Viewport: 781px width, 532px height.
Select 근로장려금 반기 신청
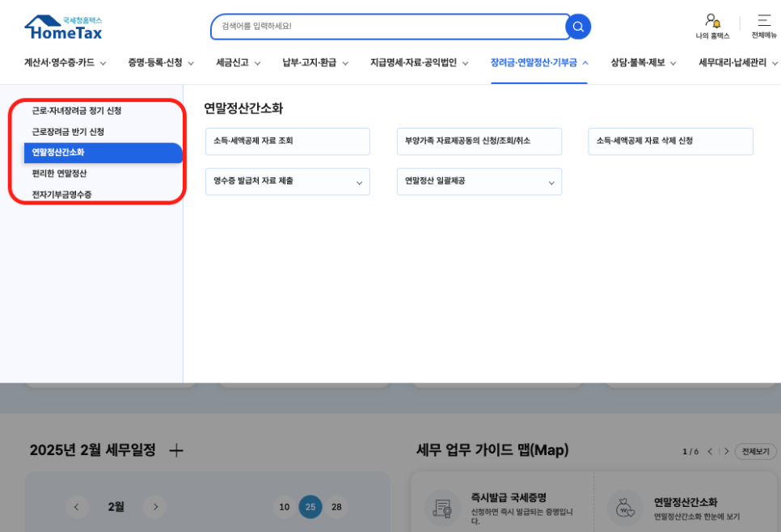click(68, 132)
